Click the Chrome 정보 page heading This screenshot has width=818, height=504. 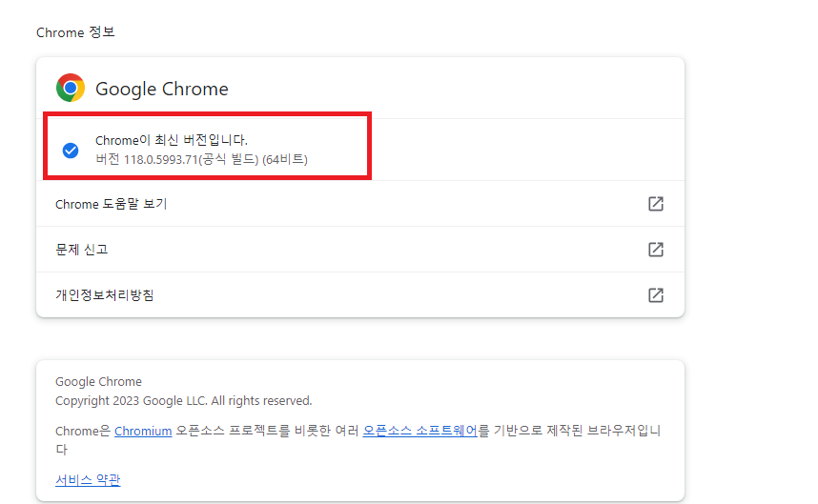coord(75,32)
